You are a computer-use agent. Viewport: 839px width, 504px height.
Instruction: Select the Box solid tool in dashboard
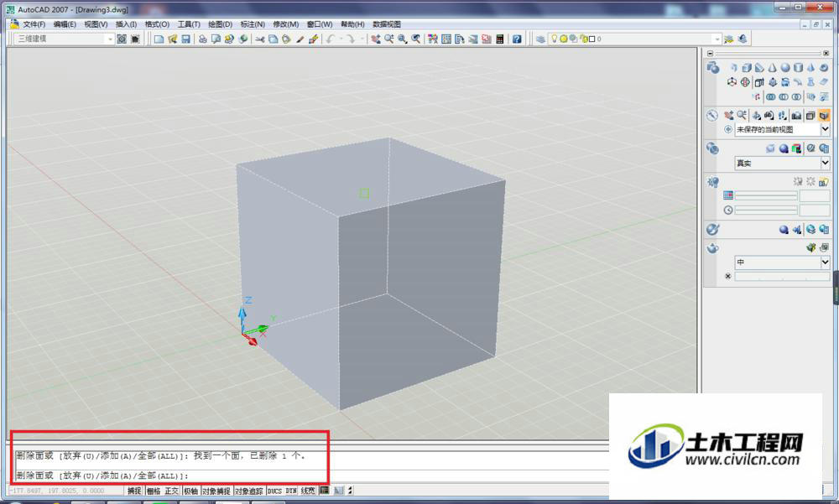pos(747,68)
